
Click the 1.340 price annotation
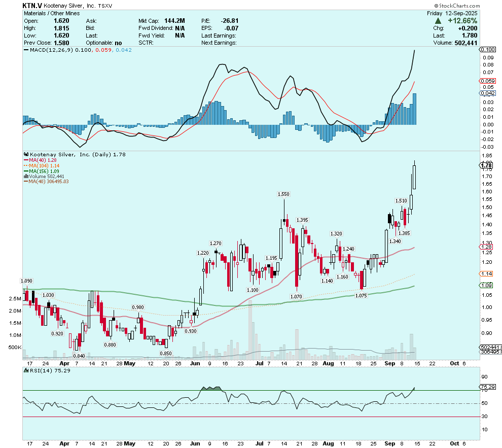point(395,241)
